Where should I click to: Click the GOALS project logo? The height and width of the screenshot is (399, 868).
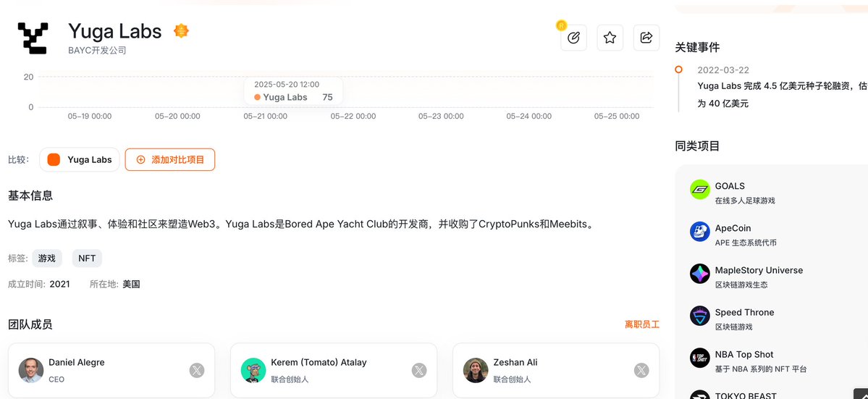700,189
